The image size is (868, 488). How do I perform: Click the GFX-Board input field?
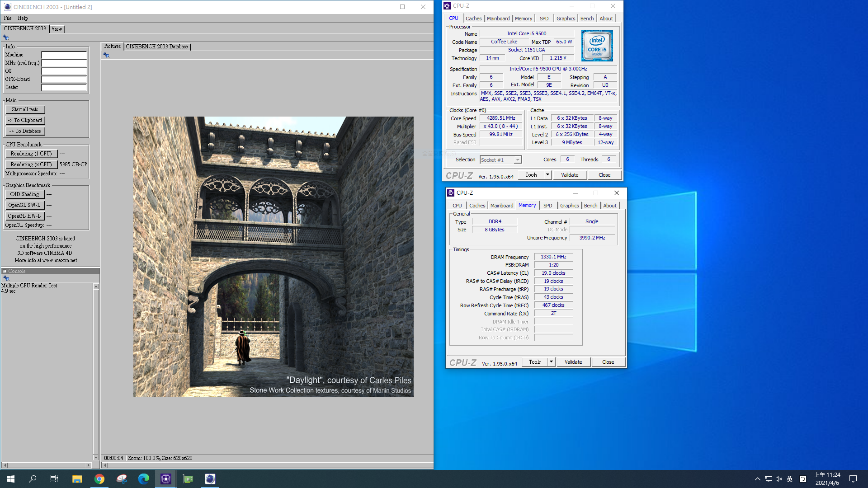click(64, 79)
